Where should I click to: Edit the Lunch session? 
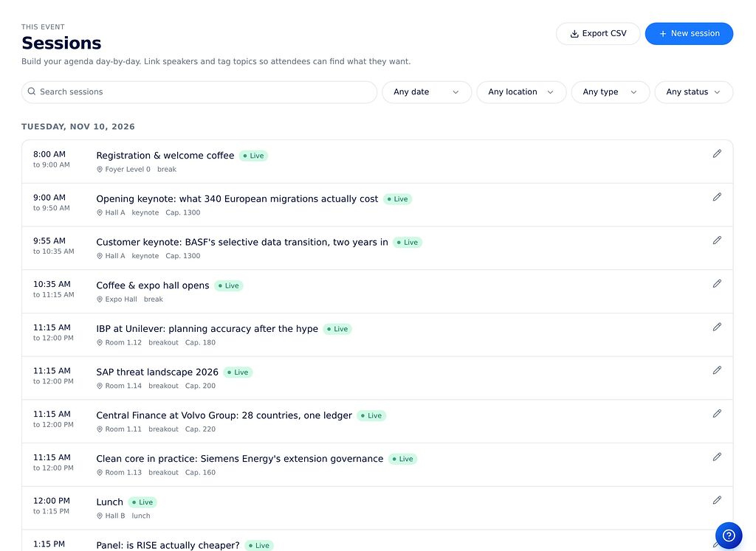pyautogui.click(x=717, y=500)
